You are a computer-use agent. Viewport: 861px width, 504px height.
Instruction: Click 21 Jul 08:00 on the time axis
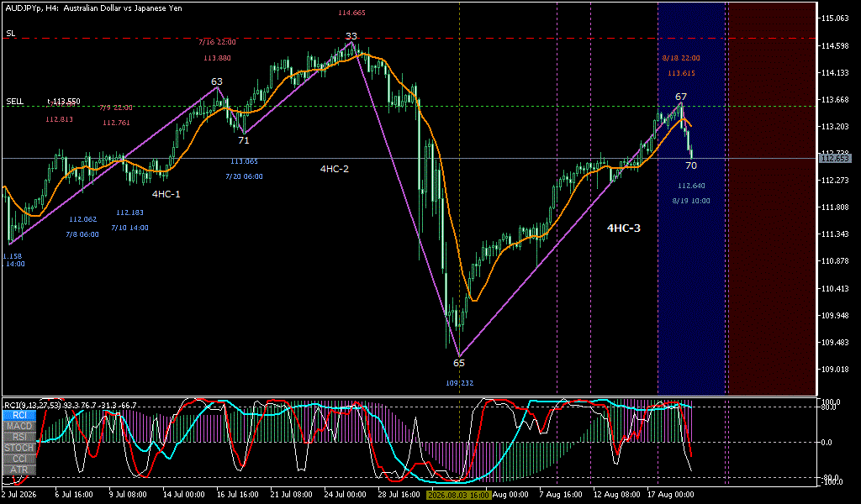click(x=293, y=495)
